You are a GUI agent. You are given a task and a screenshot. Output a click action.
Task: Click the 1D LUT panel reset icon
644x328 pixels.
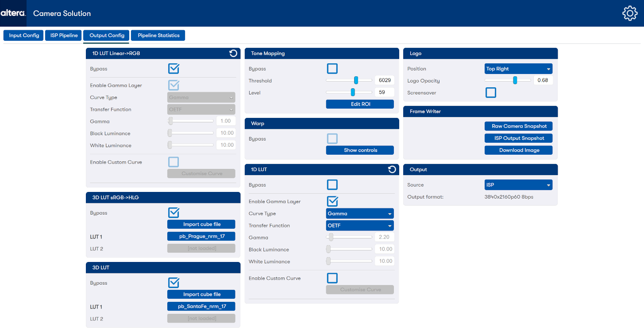(392, 169)
